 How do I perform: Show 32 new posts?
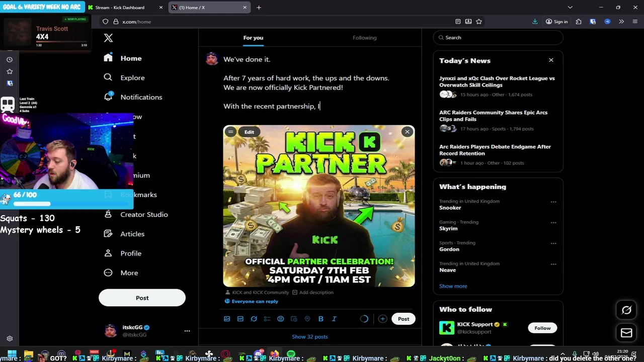click(x=310, y=336)
